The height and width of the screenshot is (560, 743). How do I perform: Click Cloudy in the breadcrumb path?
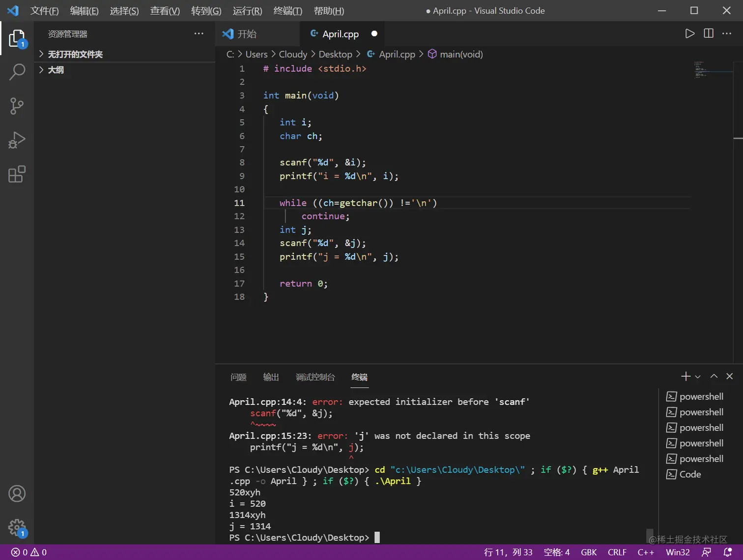tap(293, 54)
